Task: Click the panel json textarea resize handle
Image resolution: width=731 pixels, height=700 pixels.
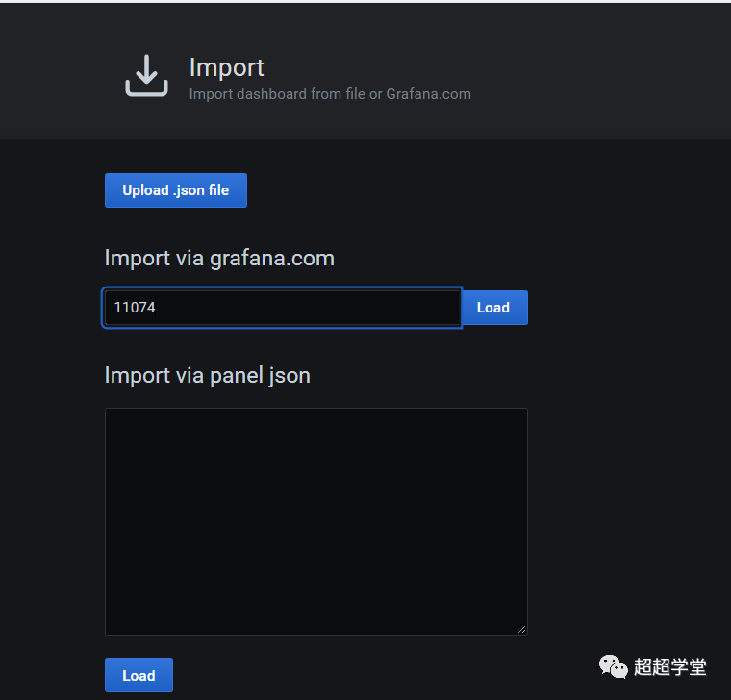Action: tap(521, 630)
